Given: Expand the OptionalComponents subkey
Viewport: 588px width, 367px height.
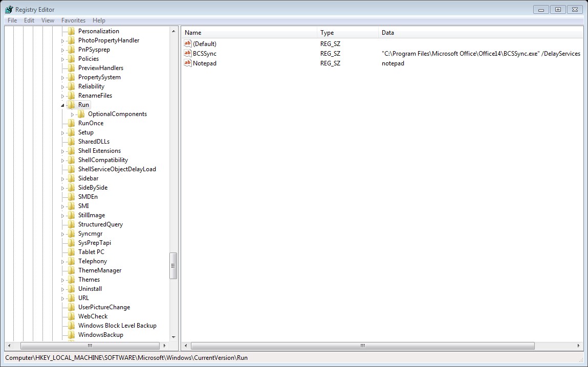Looking at the screenshot, I should [72, 114].
